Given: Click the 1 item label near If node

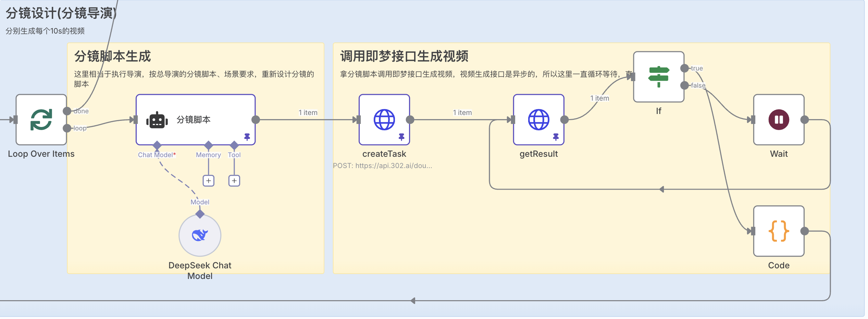Looking at the screenshot, I should coord(600,98).
